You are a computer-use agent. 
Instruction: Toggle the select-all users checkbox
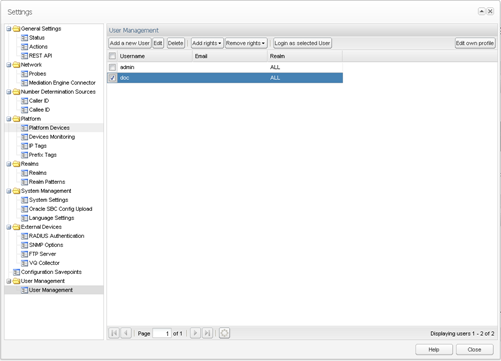coord(112,56)
